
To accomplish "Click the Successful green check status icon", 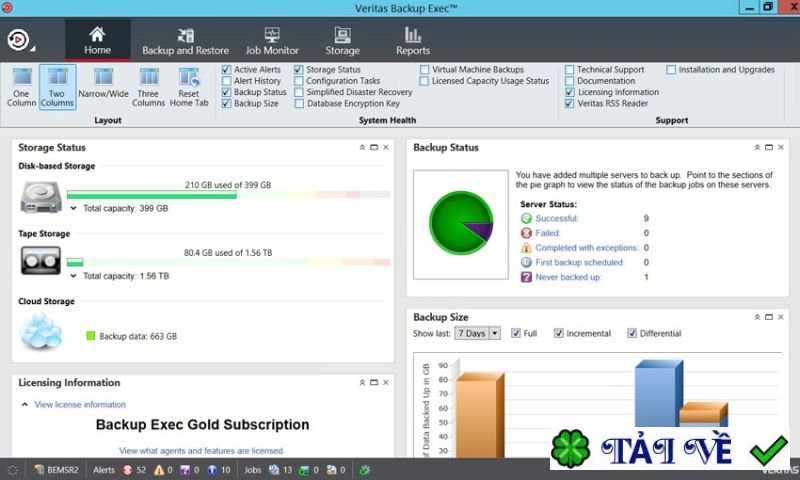I will (526, 218).
